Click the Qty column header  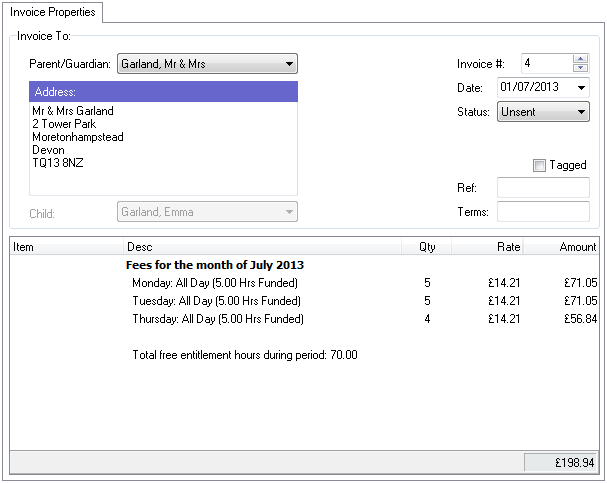[x=427, y=247]
